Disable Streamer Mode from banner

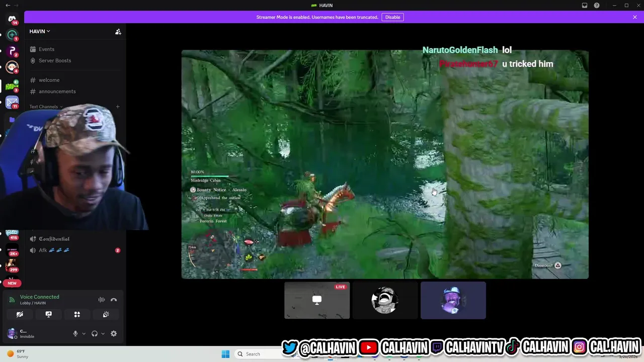(392, 17)
